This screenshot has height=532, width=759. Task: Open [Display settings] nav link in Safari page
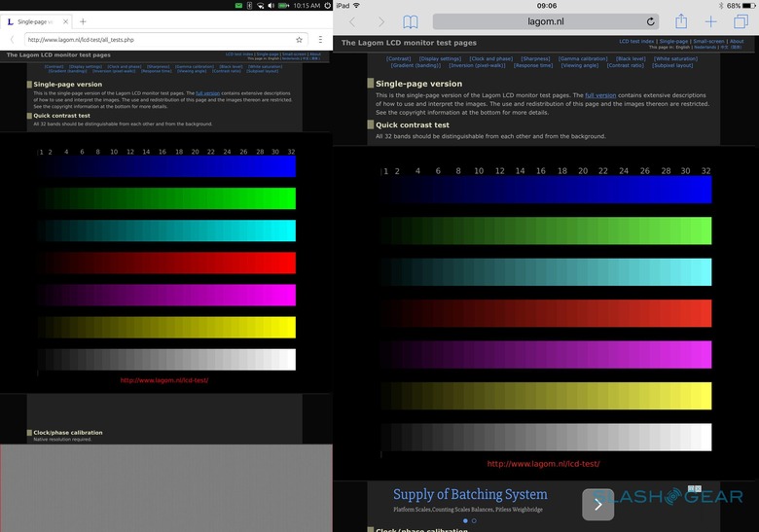click(x=440, y=59)
